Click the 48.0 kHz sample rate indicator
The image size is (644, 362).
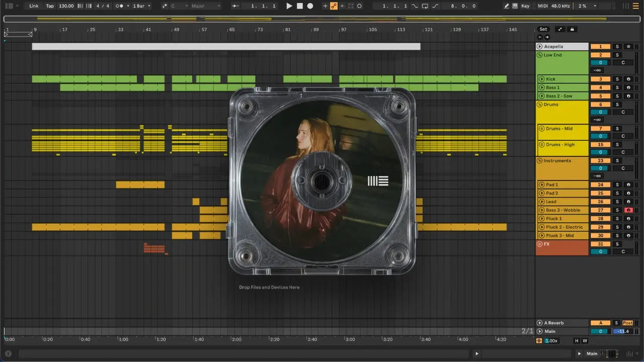click(x=561, y=6)
